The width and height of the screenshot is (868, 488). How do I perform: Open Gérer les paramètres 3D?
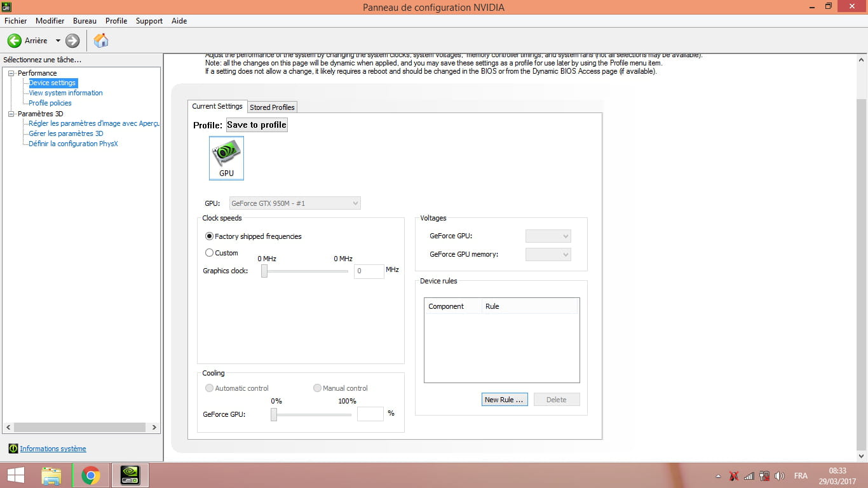[66, 133]
